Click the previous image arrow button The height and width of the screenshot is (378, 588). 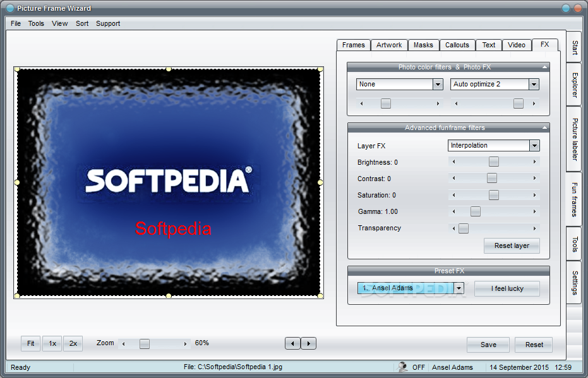292,343
